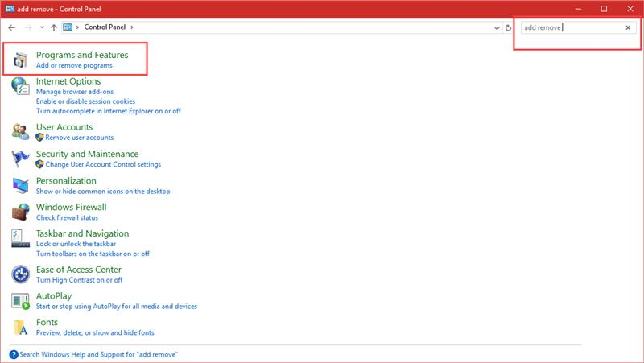Click the Control Panel breadcrumb
644x363 pixels.
tap(105, 27)
